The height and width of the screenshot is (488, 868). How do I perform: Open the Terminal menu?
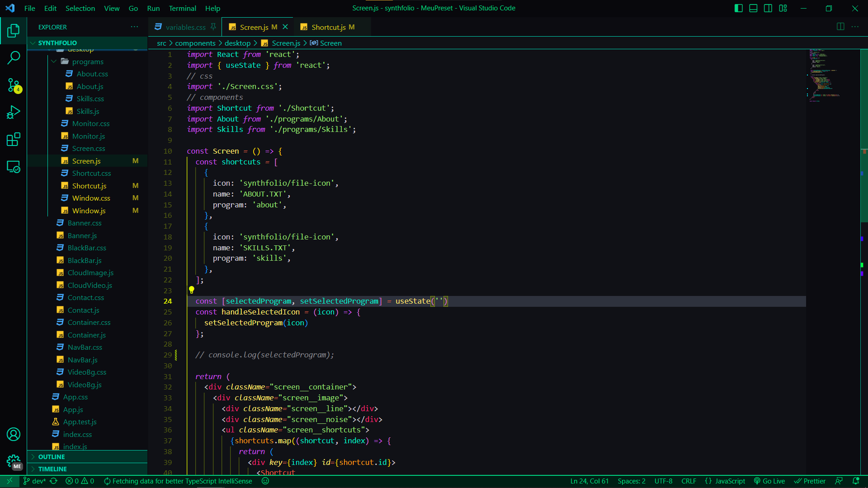coord(182,8)
